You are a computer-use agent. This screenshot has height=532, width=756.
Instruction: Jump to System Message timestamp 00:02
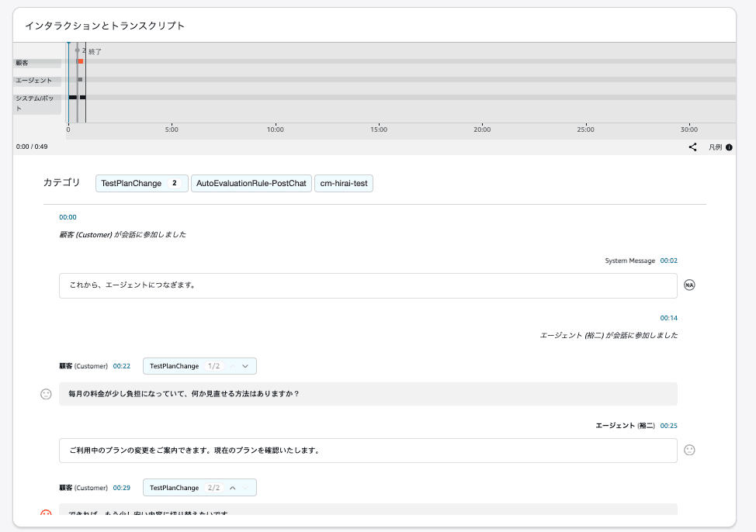[669, 261]
